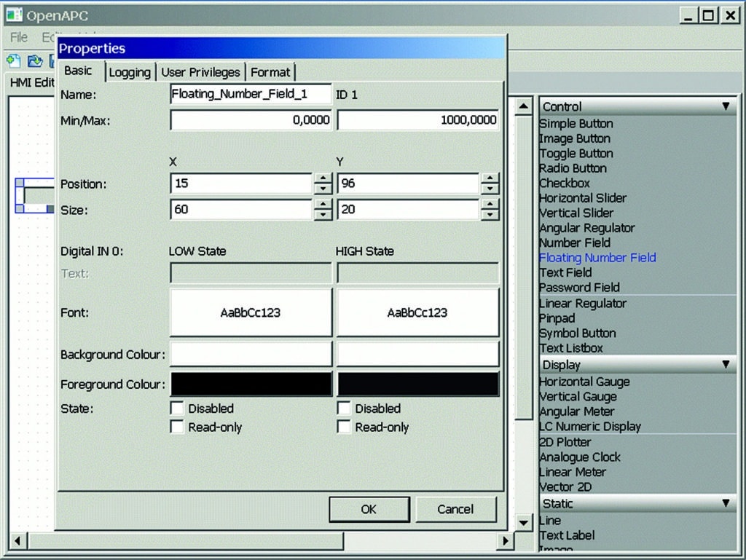Viewport: 746px width, 560px height.
Task: Create a new document via the toolbar icon
Action: [x=12, y=62]
